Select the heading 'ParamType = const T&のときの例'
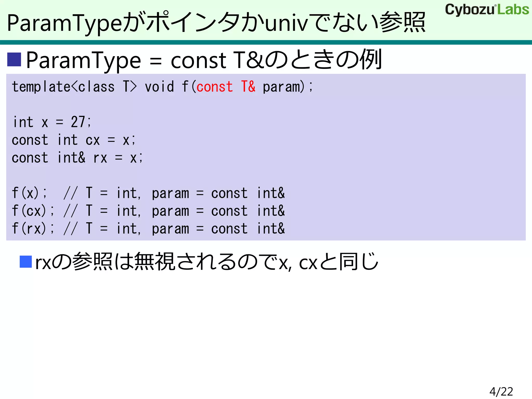The image size is (532, 399). (x=204, y=60)
